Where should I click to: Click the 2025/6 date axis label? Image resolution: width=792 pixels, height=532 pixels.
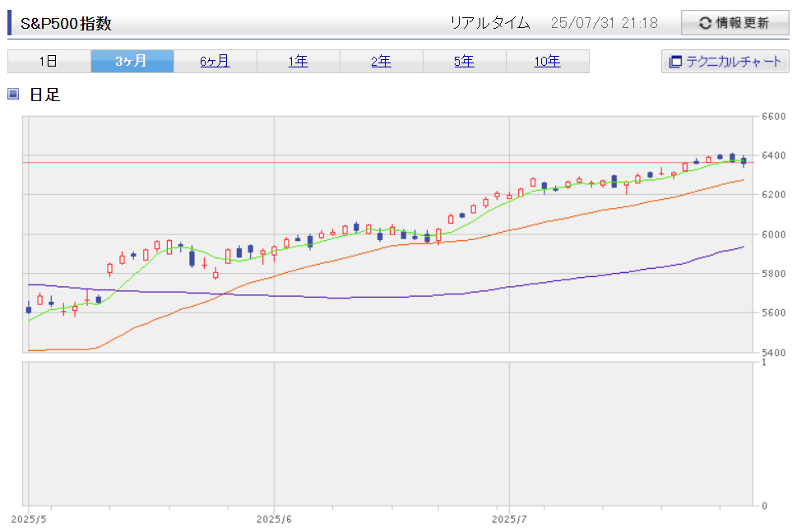(274, 520)
